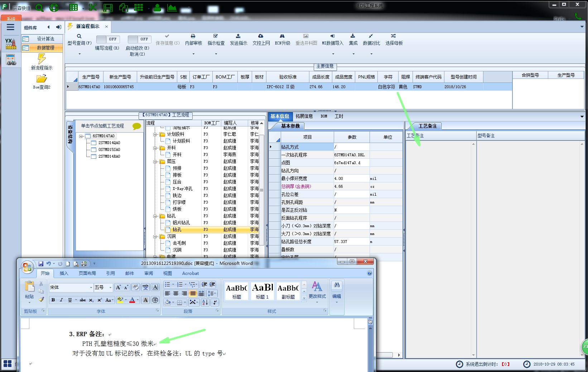
Task: Click the red 系统 button
Action: [11, 18]
